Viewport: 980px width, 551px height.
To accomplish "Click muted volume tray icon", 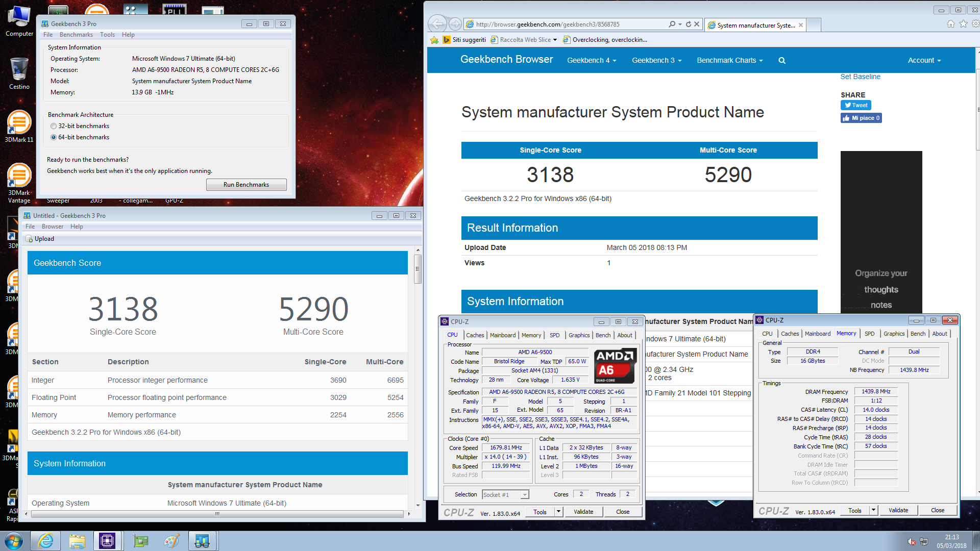I will (912, 541).
